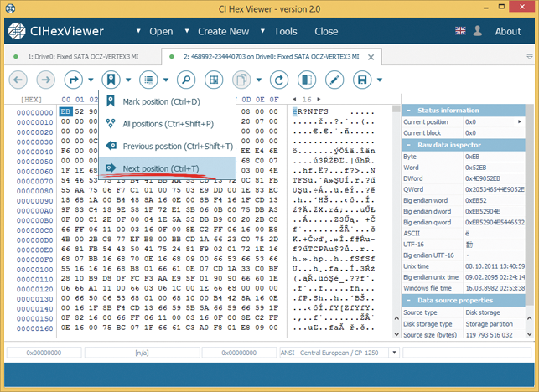Open the Create New menu
This screenshot has width=539, height=392.
(x=224, y=31)
